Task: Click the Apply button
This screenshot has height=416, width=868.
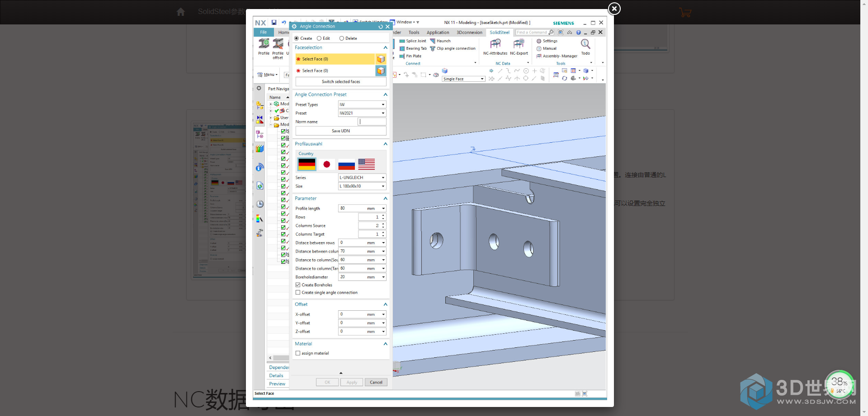Action: (352, 383)
